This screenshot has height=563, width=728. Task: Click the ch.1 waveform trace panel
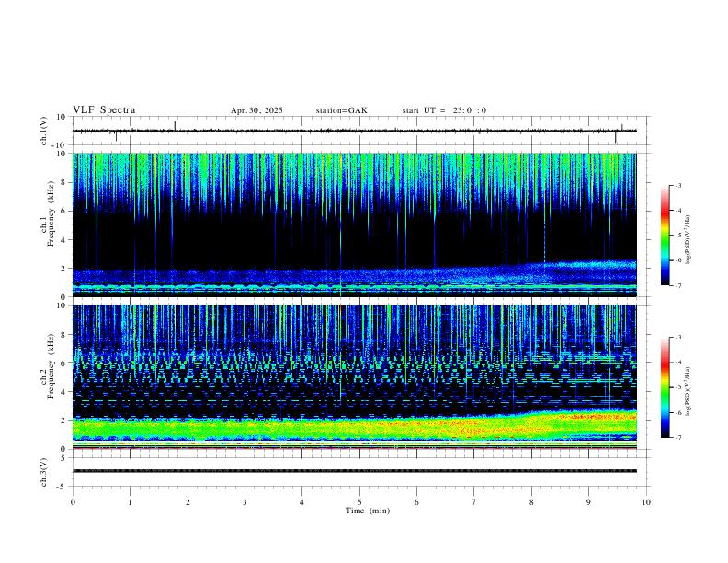[x=361, y=131]
